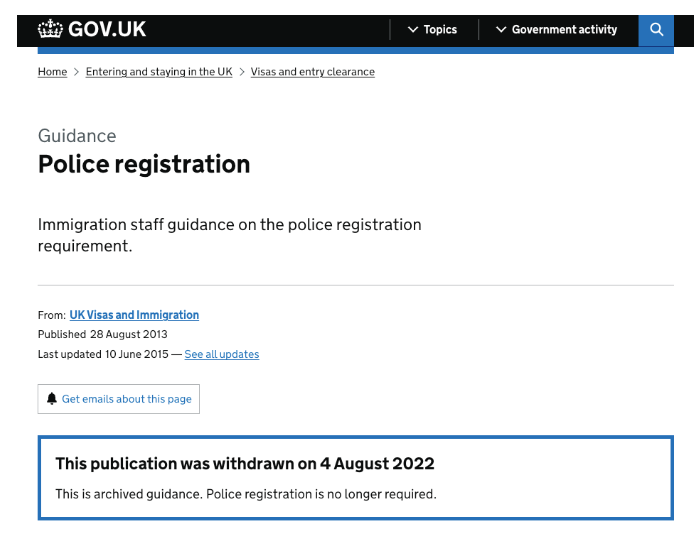Click the bell icon for email alerts

tap(52, 399)
